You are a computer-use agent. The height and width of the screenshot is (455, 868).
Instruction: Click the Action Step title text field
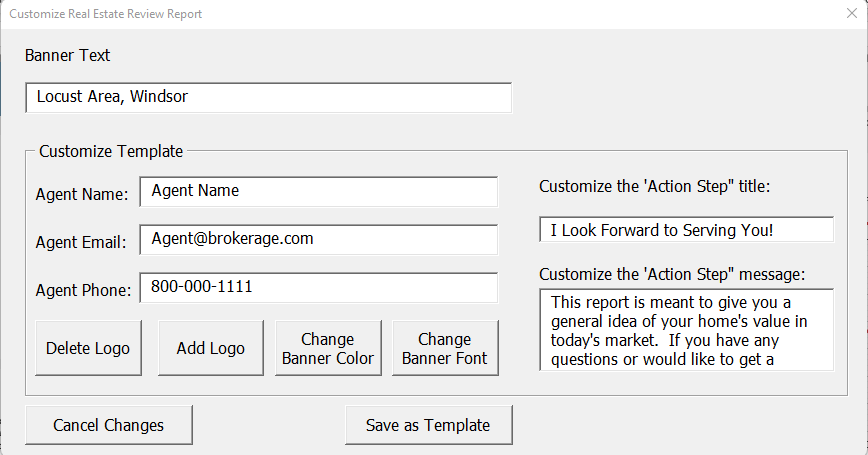[x=685, y=230]
